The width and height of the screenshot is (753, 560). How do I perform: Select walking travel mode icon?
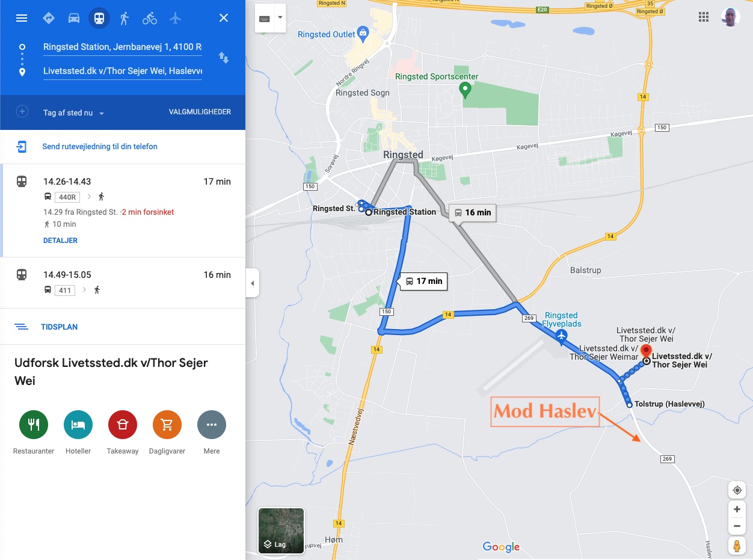(x=124, y=18)
